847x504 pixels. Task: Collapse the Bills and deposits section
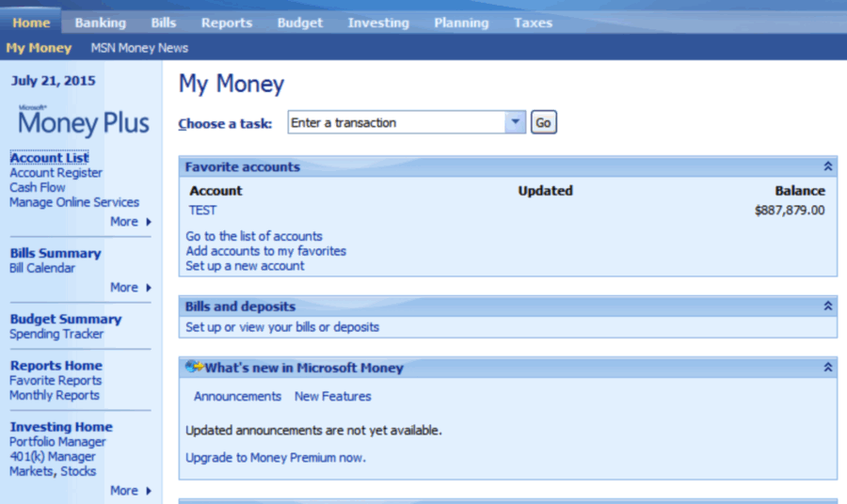point(827,306)
